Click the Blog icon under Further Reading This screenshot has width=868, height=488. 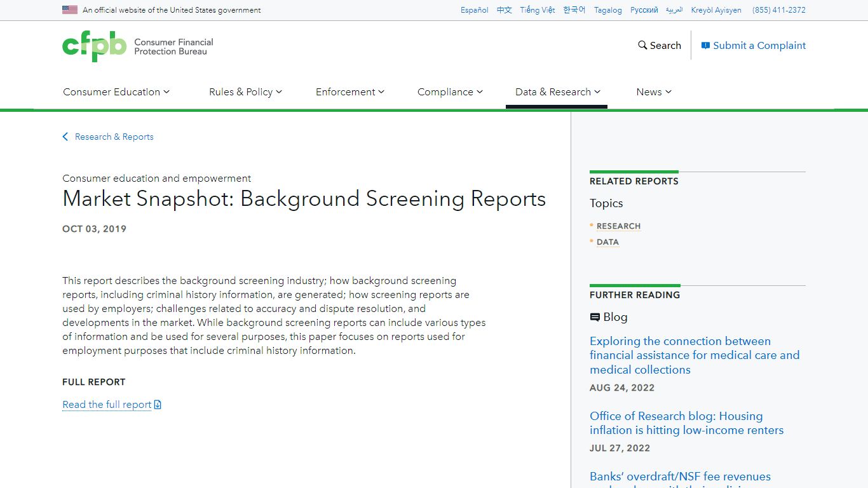point(595,317)
